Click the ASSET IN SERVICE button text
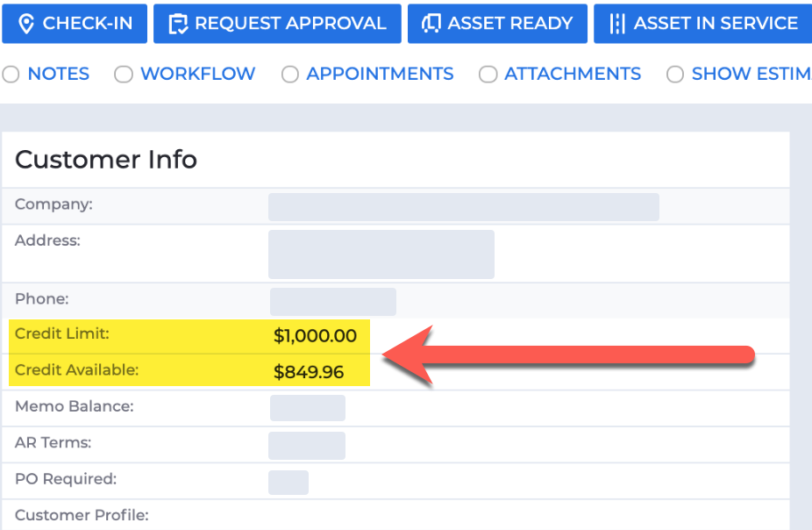The image size is (812, 530). tap(716, 24)
